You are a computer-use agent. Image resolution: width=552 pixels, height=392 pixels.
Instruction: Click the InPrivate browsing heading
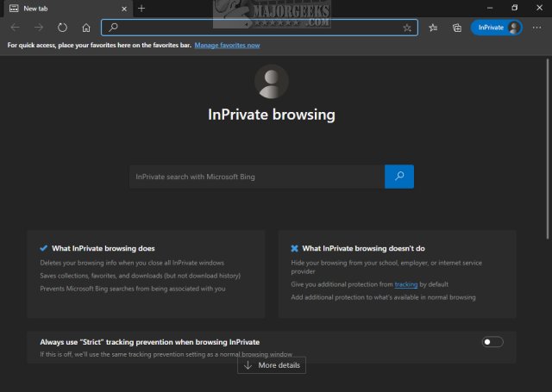pos(272,115)
